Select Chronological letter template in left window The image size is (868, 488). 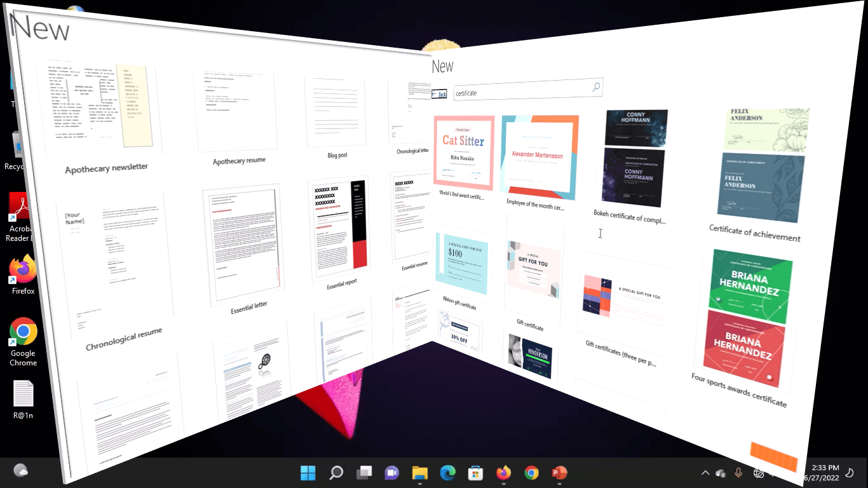(410, 118)
